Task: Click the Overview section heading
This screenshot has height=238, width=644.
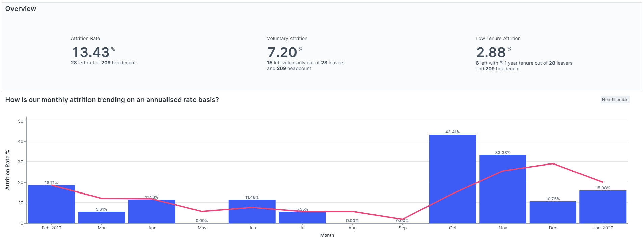Action: click(x=21, y=9)
